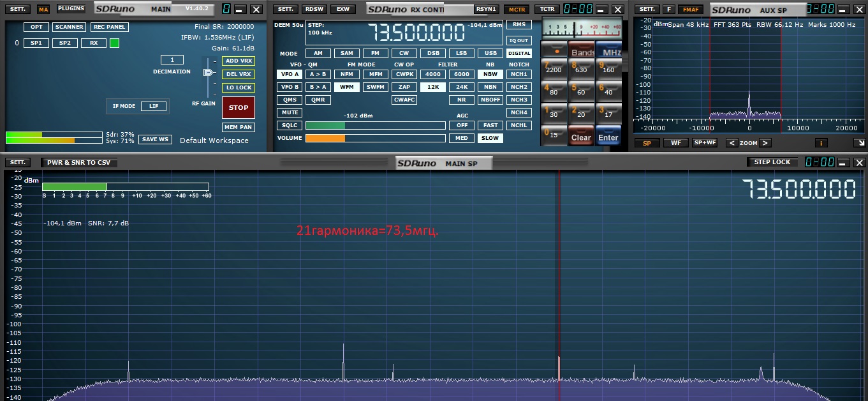Open the EXW window from RX Control

pyautogui.click(x=343, y=9)
